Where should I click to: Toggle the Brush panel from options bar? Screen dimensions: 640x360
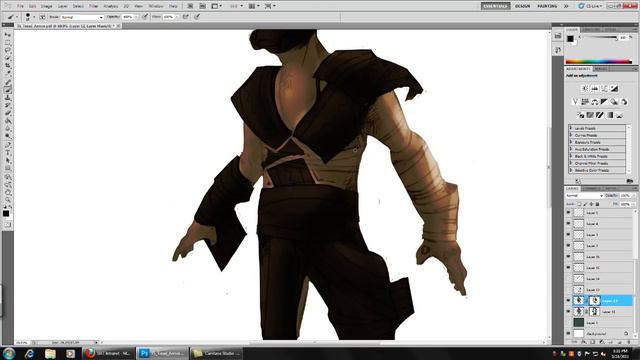tap(42, 17)
